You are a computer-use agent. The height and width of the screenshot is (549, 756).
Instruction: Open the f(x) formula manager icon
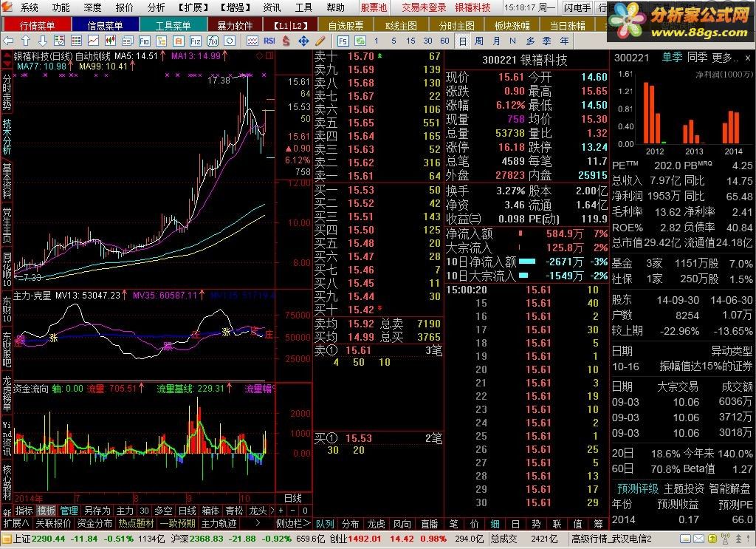[213, 41]
